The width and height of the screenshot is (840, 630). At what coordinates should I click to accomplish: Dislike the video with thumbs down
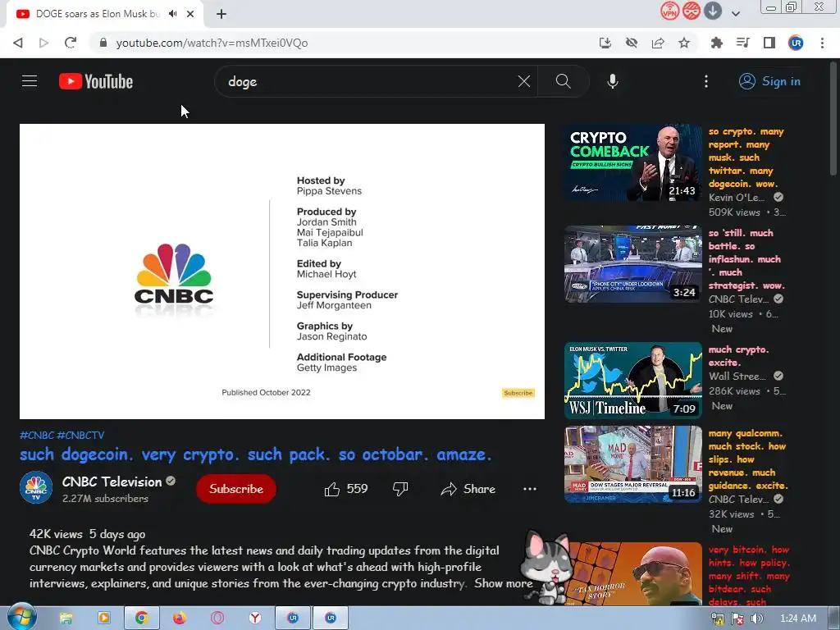coord(400,489)
